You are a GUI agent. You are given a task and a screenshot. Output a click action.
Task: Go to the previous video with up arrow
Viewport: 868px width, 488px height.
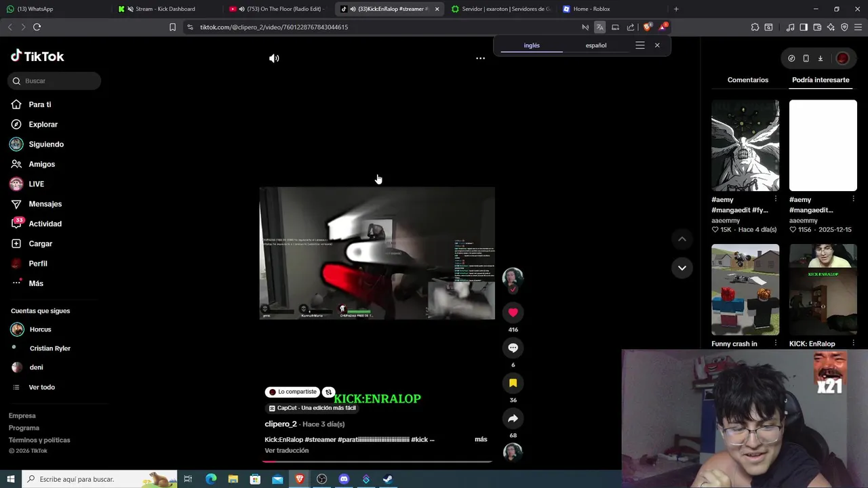pos(682,239)
